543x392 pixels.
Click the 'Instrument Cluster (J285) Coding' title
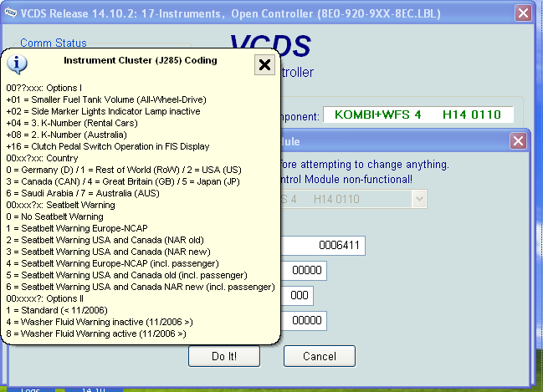141,60
